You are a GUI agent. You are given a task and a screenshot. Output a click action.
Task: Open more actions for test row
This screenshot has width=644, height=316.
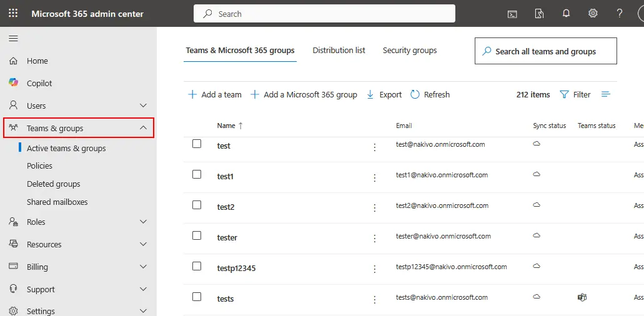point(375,147)
